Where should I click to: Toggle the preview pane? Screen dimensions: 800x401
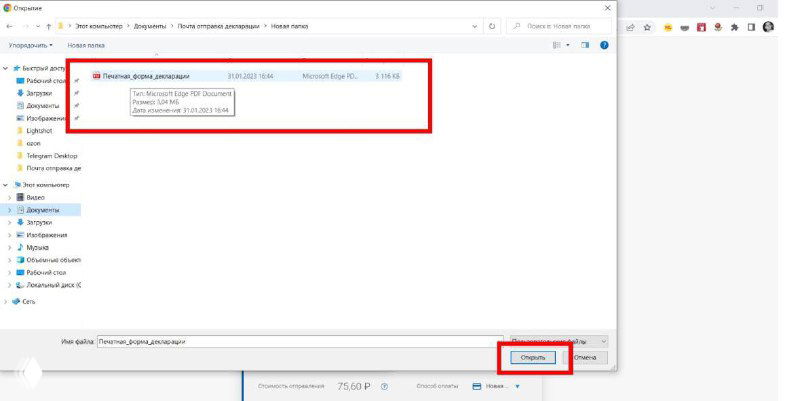pos(585,45)
